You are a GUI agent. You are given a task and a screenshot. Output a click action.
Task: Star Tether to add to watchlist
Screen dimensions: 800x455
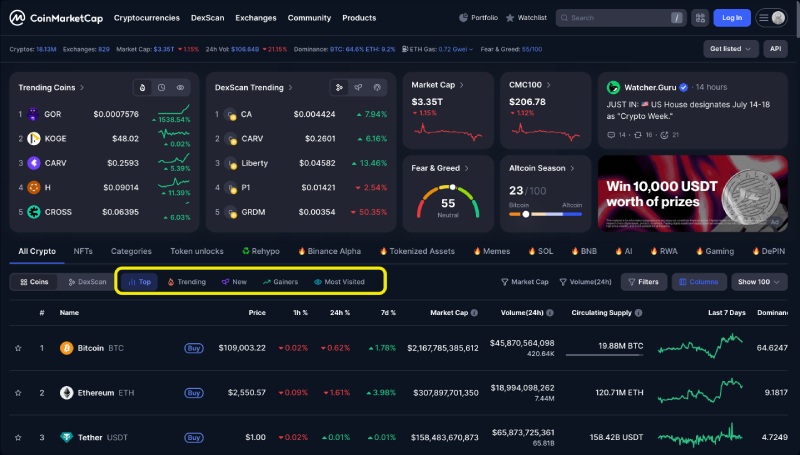coord(18,437)
